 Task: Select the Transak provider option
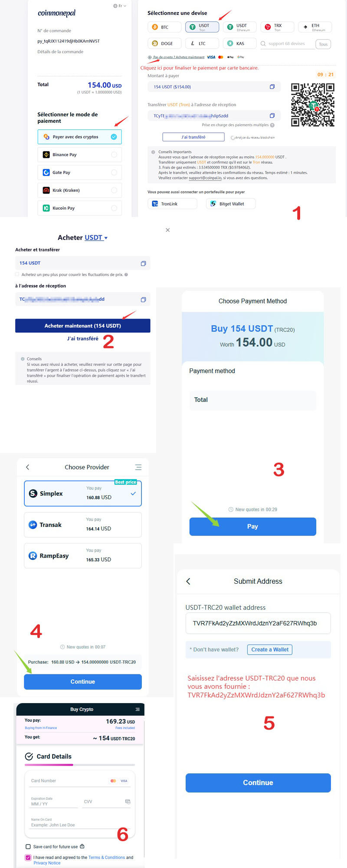(x=82, y=525)
